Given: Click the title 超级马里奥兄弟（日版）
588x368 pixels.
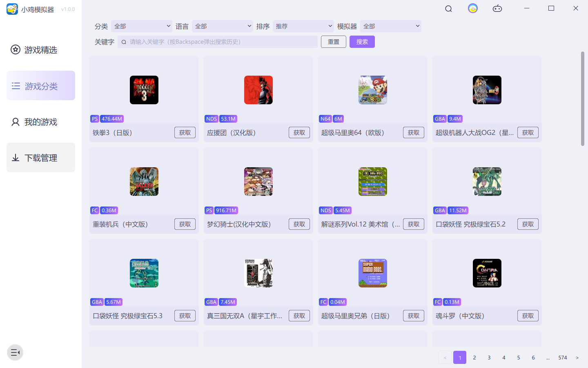Looking at the screenshot, I should [355, 316].
